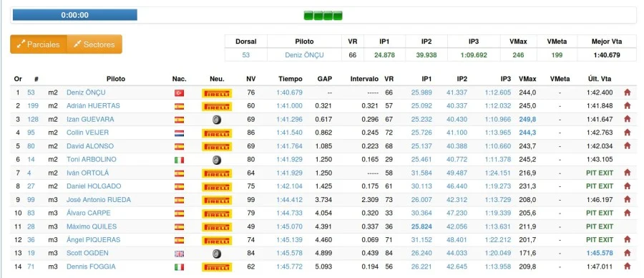Click the bold IP1 value 25.824
The image size is (644, 278).
pos(421,226)
